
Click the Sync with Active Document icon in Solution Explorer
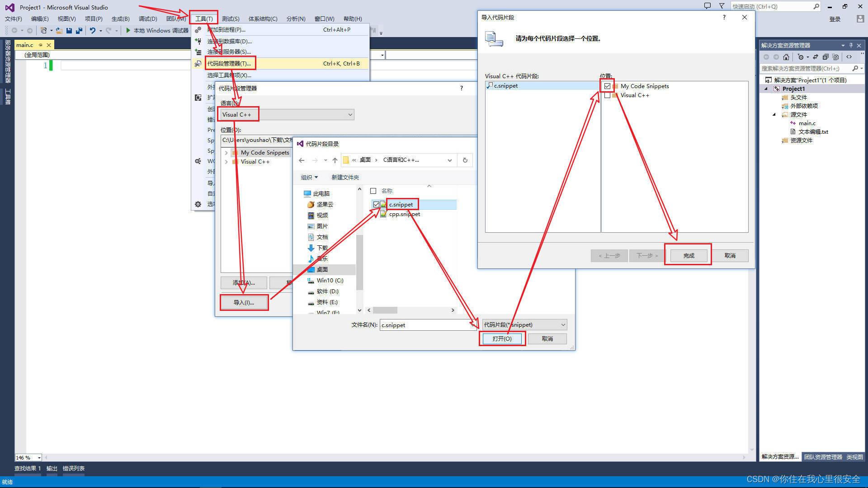click(816, 57)
